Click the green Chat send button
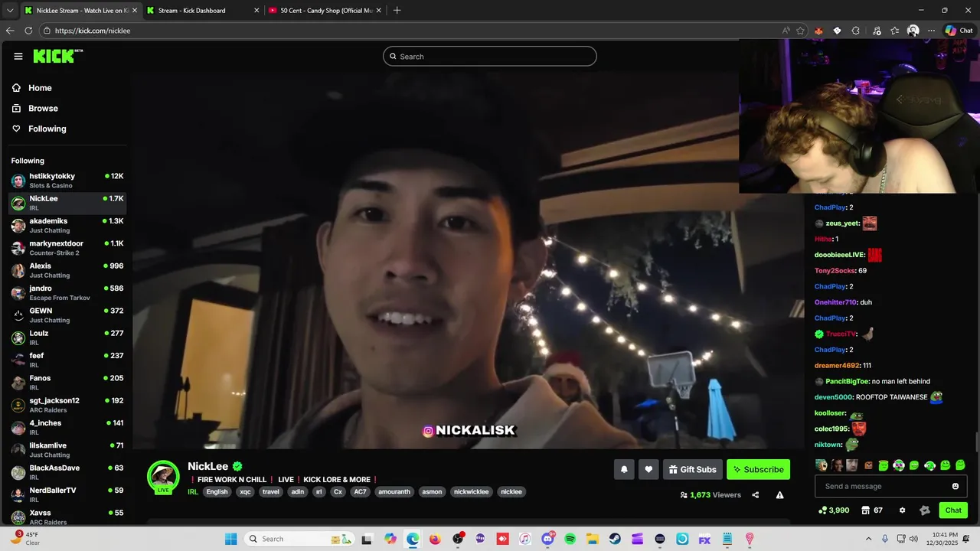980x551 pixels. 953,510
